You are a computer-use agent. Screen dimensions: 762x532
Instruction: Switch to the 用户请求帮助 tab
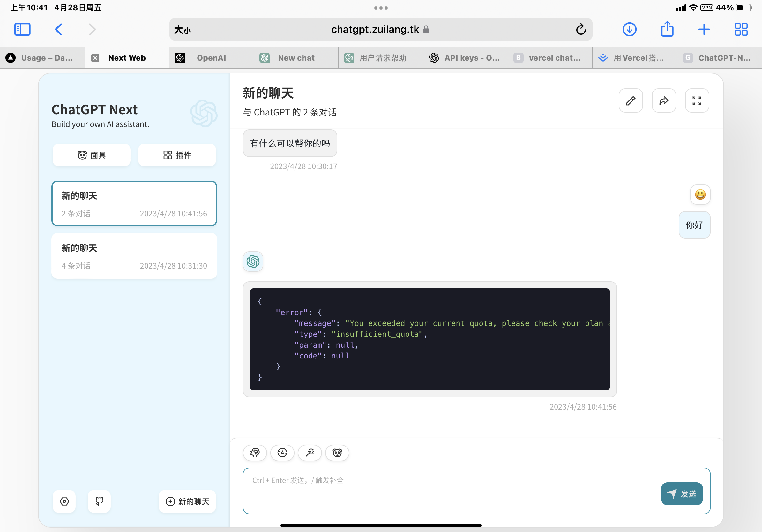(381, 58)
